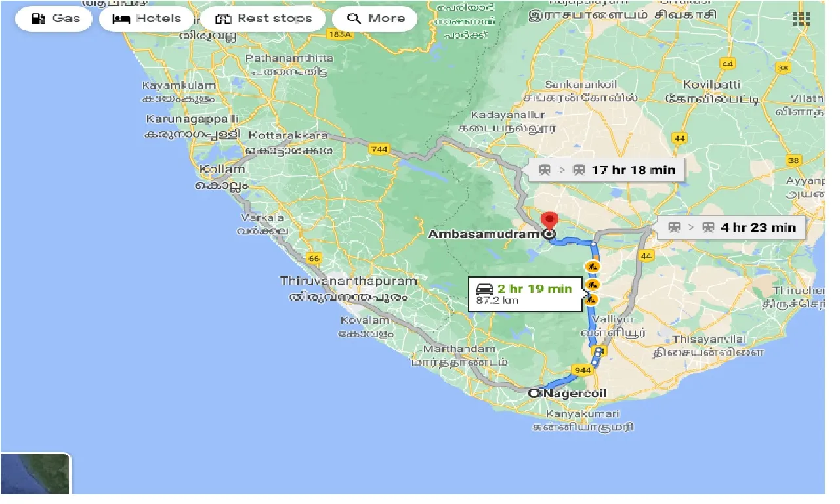Click the lowest roadwork warning icon on route
Viewport: 840px width, 504px height.
click(593, 299)
